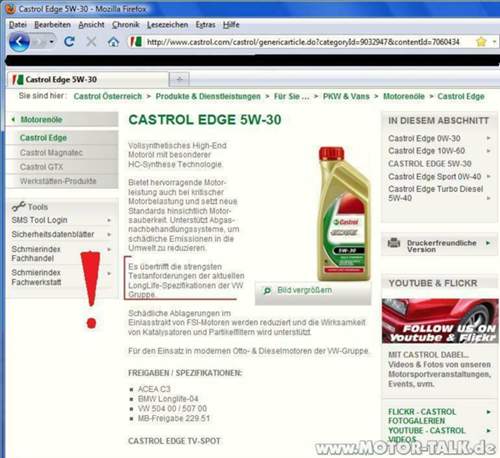500x458 pixels.
Task: Open the Chronik menu
Action: [126, 25]
